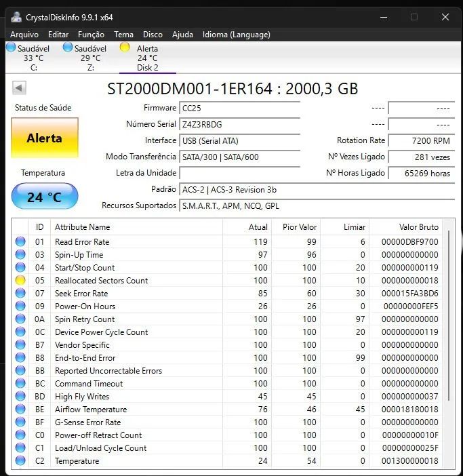Screen dimensions: 463x476
Task: Click the blue status icon for End-to-End Error
Action: click(x=20, y=357)
